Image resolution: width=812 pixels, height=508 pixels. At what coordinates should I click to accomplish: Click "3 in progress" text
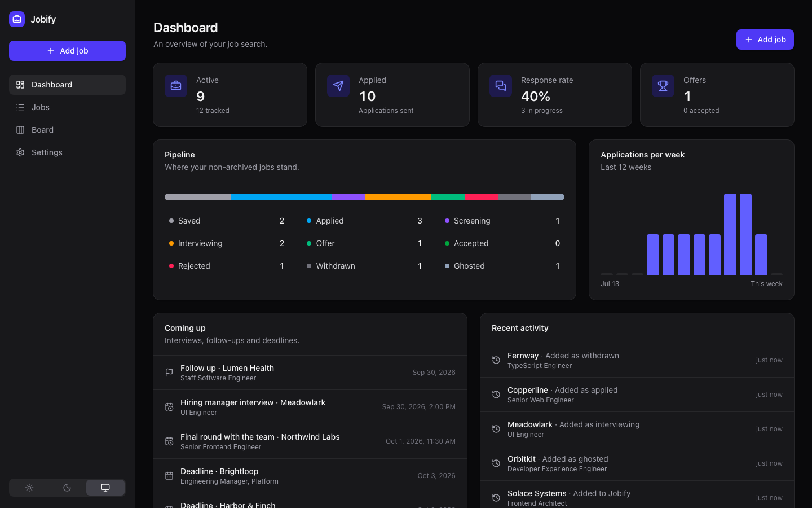(x=542, y=111)
